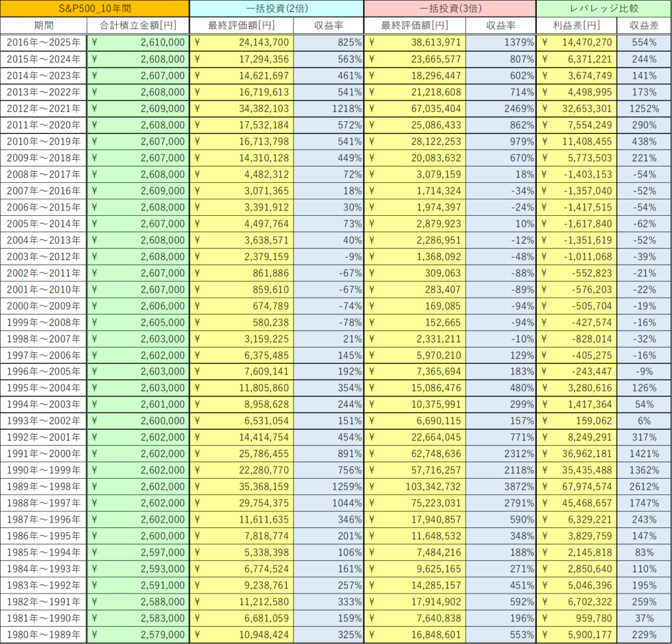Screen dimensions: 672x644
Task: Select the 2,579,000 total contribution cell
Action: [138, 634]
